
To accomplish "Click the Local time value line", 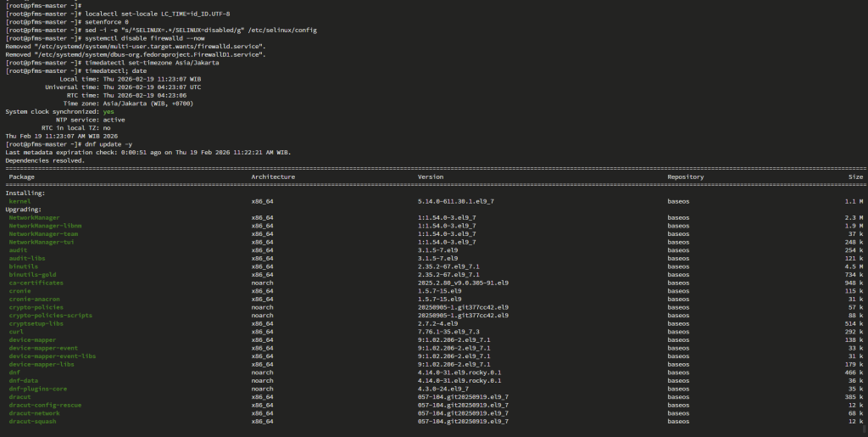I will (x=130, y=79).
